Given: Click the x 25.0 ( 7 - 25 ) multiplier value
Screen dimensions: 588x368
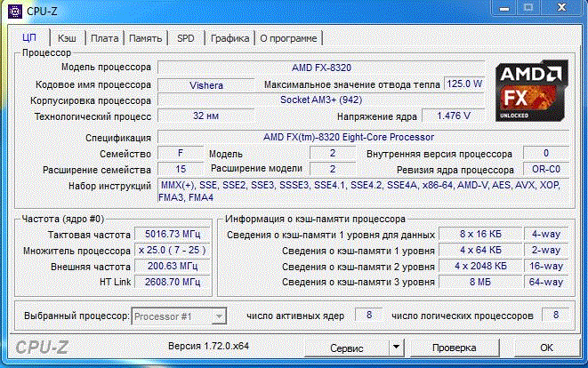Looking at the screenshot, I should pos(172,251).
